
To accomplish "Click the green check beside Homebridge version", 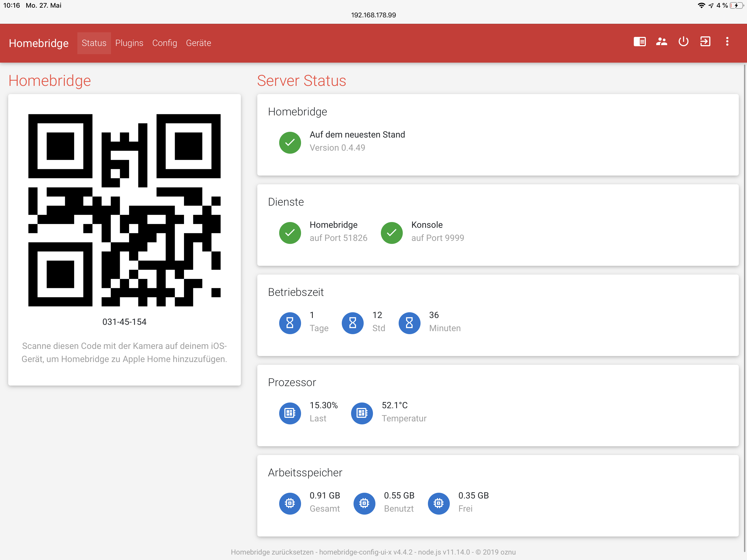I will [x=290, y=142].
